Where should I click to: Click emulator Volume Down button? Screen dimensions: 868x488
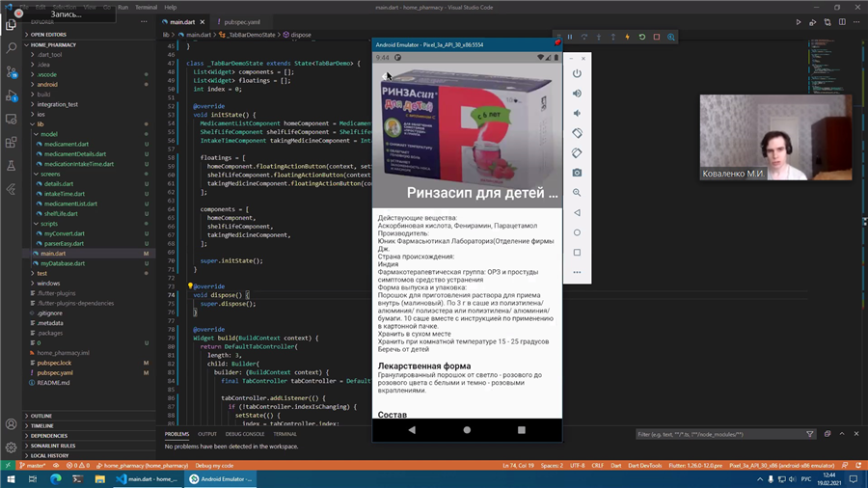click(577, 114)
